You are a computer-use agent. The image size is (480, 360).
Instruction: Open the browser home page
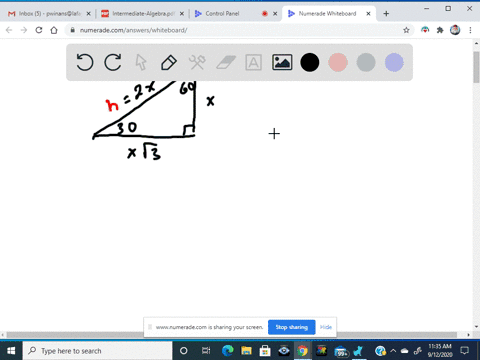point(54,30)
